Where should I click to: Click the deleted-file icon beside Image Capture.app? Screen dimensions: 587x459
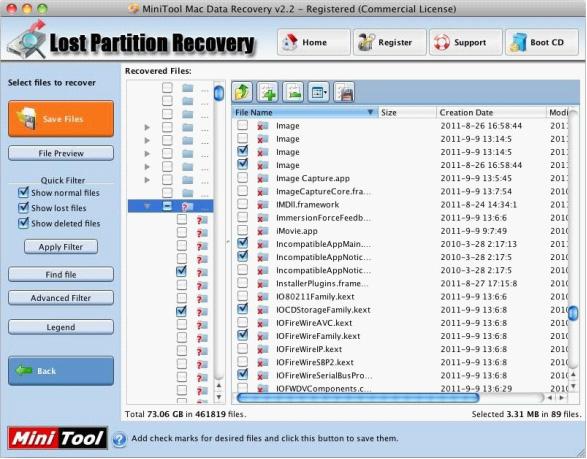(262, 179)
